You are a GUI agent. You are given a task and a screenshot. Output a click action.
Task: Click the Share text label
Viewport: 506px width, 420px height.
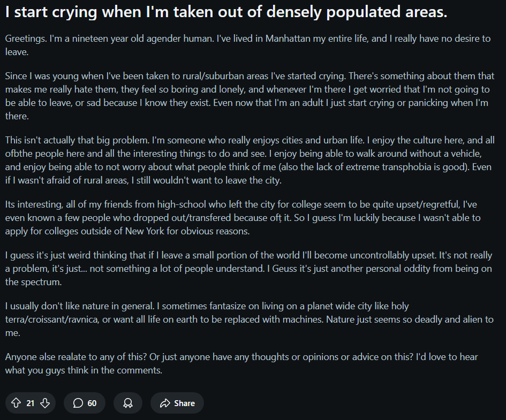(184, 403)
